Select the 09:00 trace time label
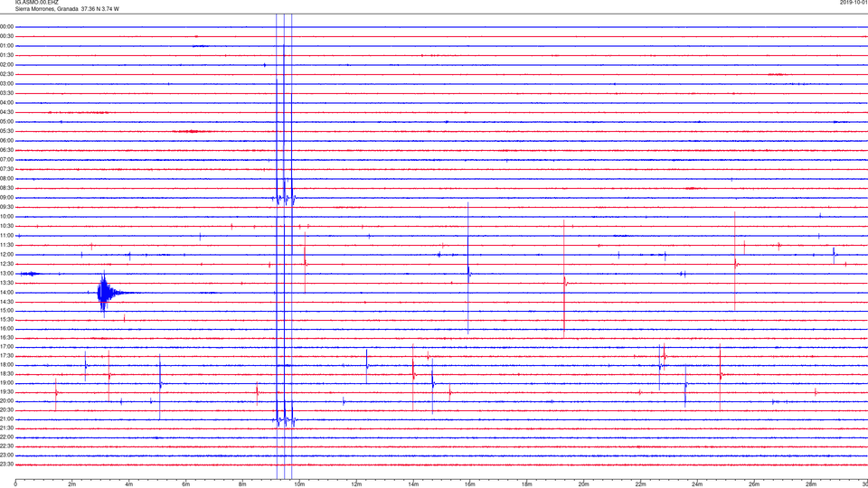Screen dimensions: 868x488 pyautogui.click(x=6, y=198)
